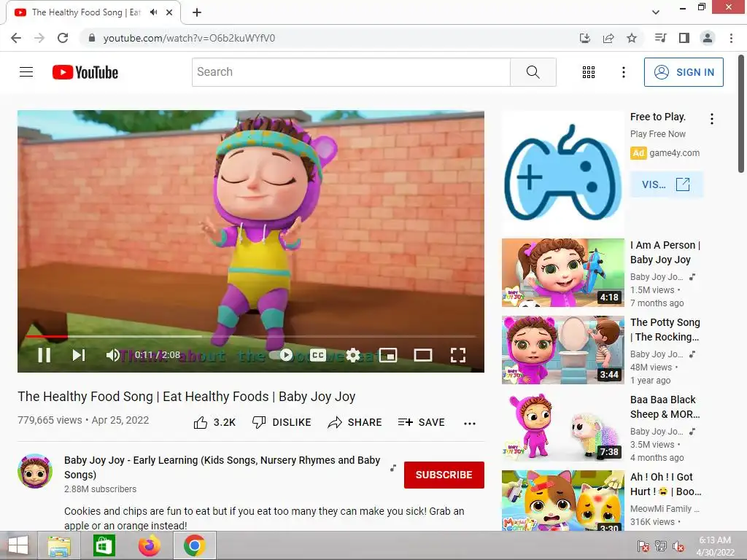
Task: Click the search magnifier button
Action: coord(533,72)
